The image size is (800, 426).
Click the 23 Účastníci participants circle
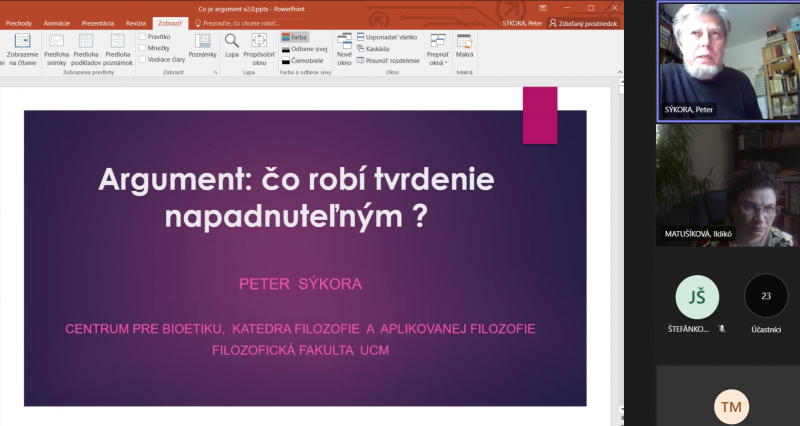766,296
